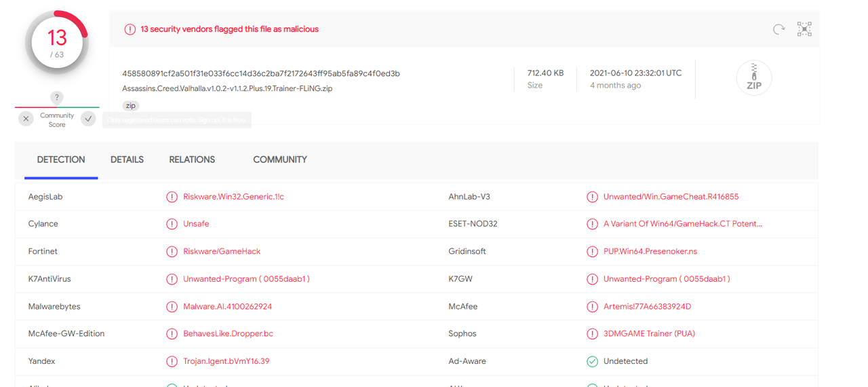Vote harmless with the checkmark icon

click(88, 119)
